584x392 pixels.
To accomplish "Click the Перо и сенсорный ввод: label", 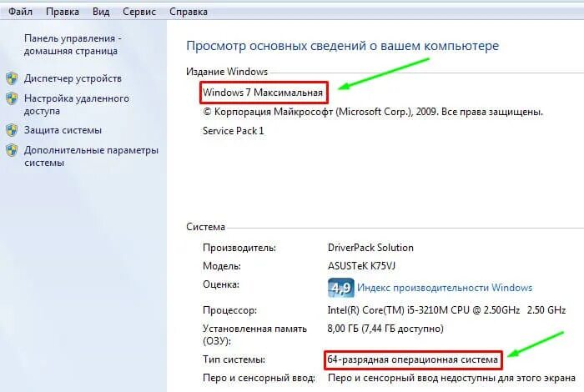I will click(x=259, y=378).
